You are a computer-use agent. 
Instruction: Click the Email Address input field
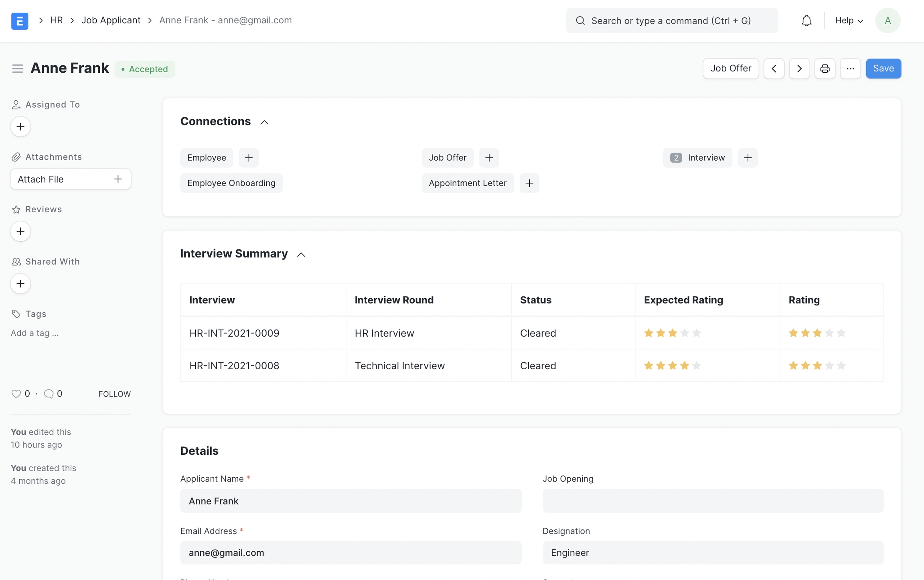point(351,553)
